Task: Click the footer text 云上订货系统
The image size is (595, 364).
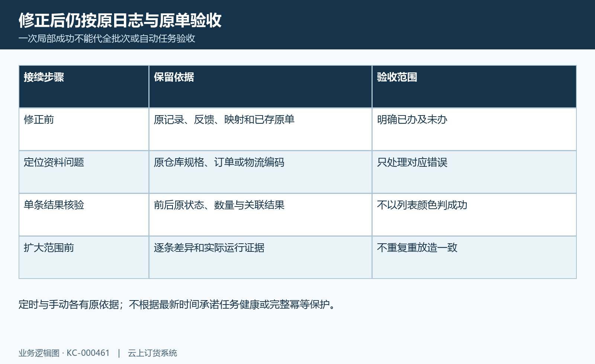Action: [152, 353]
